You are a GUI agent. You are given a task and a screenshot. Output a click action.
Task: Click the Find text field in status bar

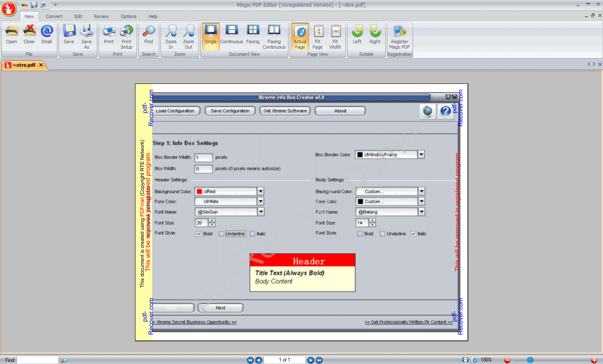pyautogui.click(x=38, y=360)
